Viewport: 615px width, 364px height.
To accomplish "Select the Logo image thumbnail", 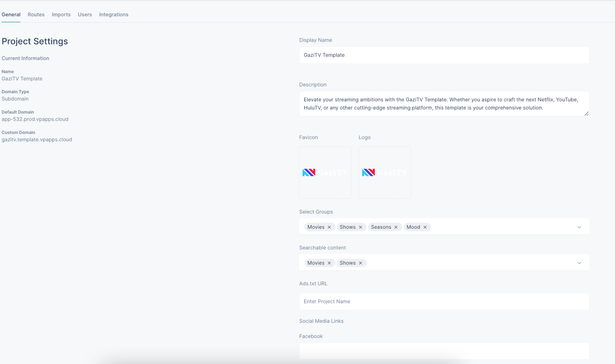I will pos(385,172).
